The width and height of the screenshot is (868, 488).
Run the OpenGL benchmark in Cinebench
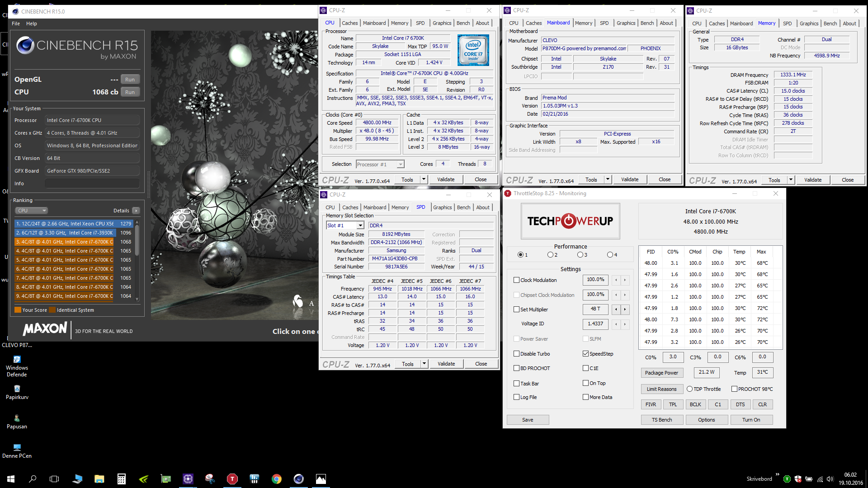click(x=130, y=80)
